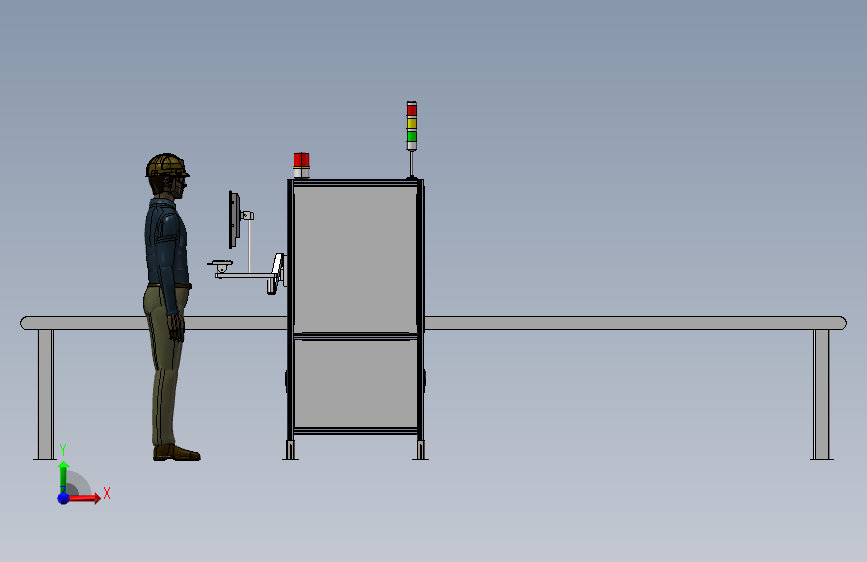Select the conveyor belt right of the cabinet
Viewport: 867px width, 562px height.
[x=635, y=323]
